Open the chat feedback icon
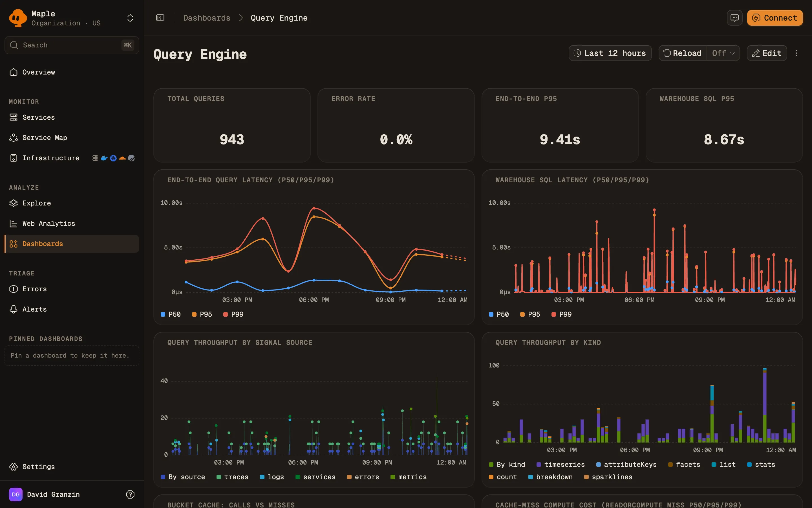Viewport: 812px width, 508px height. pyautogui.click(x=734, y=18)
